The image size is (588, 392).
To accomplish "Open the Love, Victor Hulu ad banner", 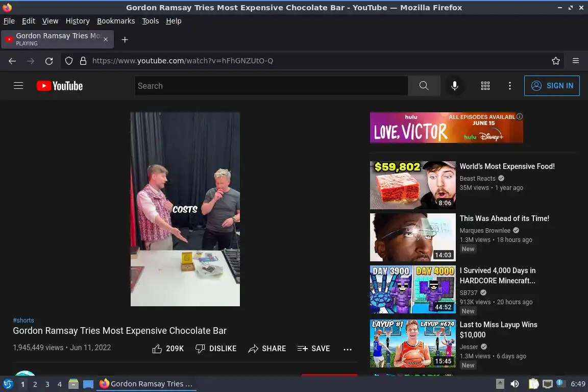I will click(x=446, y=128).
